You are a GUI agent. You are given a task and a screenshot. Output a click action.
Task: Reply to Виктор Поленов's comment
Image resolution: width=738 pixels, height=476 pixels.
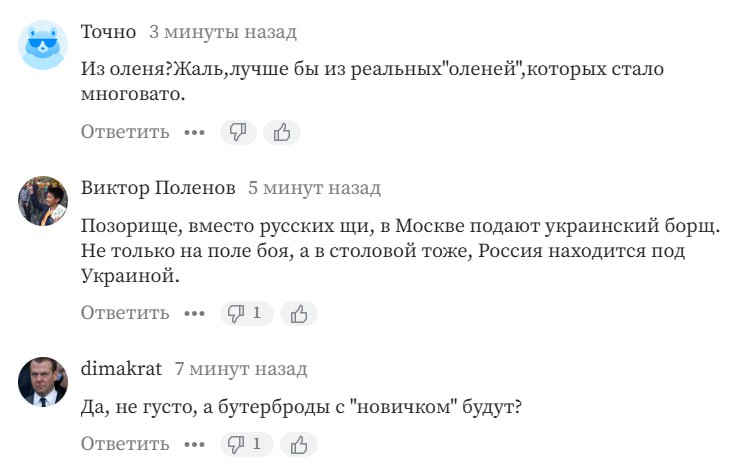point(125,313)
